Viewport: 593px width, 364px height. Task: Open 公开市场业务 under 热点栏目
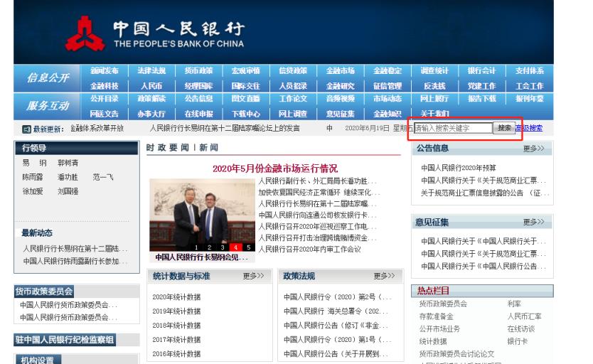point(439,329)
